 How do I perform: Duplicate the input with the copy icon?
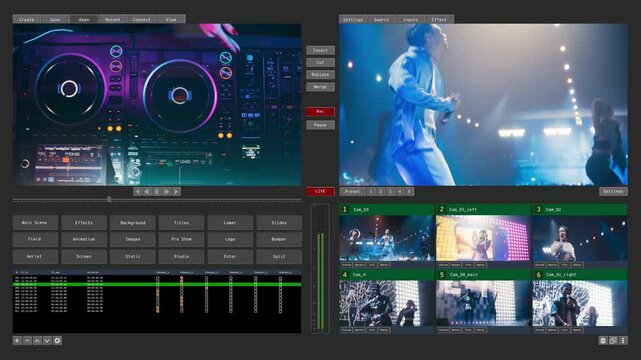[x=613, y=340]
